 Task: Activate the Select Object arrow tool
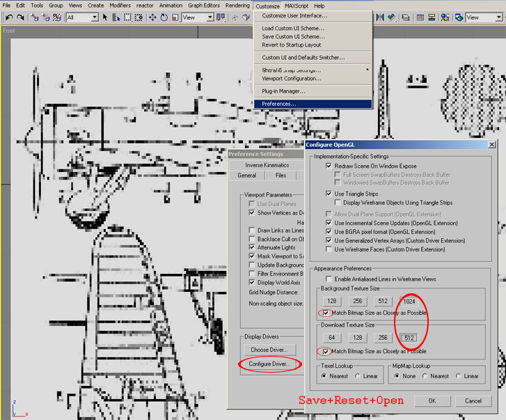point(105,17)
